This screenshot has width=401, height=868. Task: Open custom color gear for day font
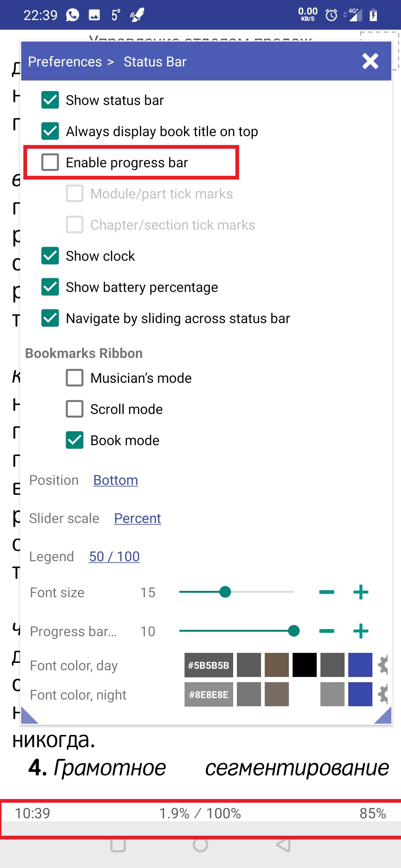tap(383, 665)
